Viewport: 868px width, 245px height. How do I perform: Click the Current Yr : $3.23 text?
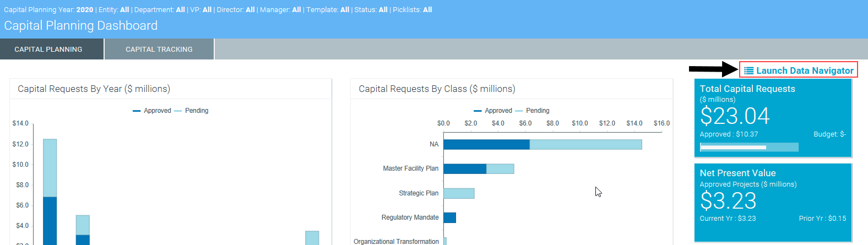click(728, 219)
